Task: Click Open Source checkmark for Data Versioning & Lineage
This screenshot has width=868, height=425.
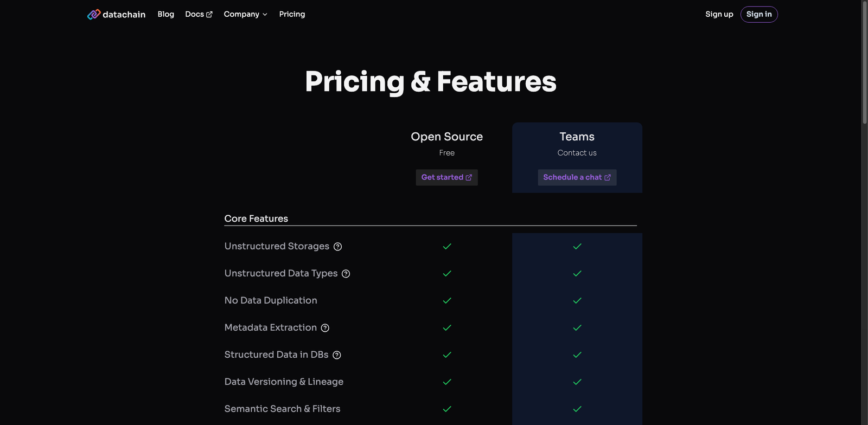Action: coord(447,382)
